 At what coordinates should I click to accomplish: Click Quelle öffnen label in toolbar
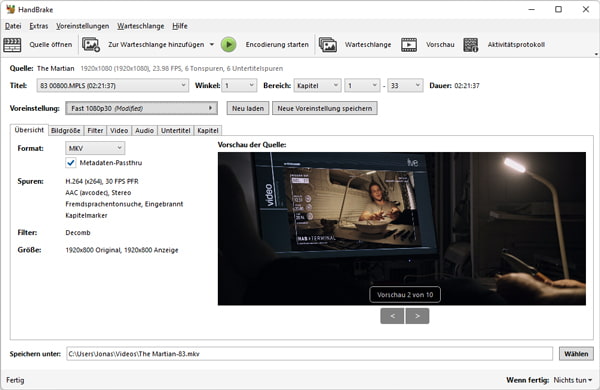[x=51, y=45]
